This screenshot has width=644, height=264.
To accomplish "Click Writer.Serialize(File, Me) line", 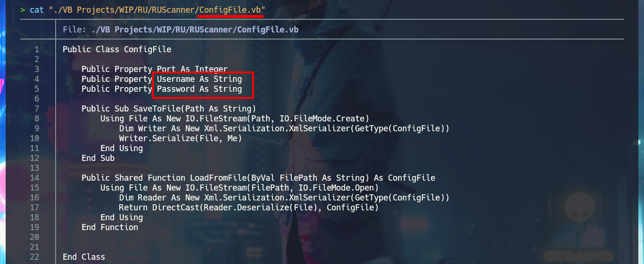I will tap(181, 138).
